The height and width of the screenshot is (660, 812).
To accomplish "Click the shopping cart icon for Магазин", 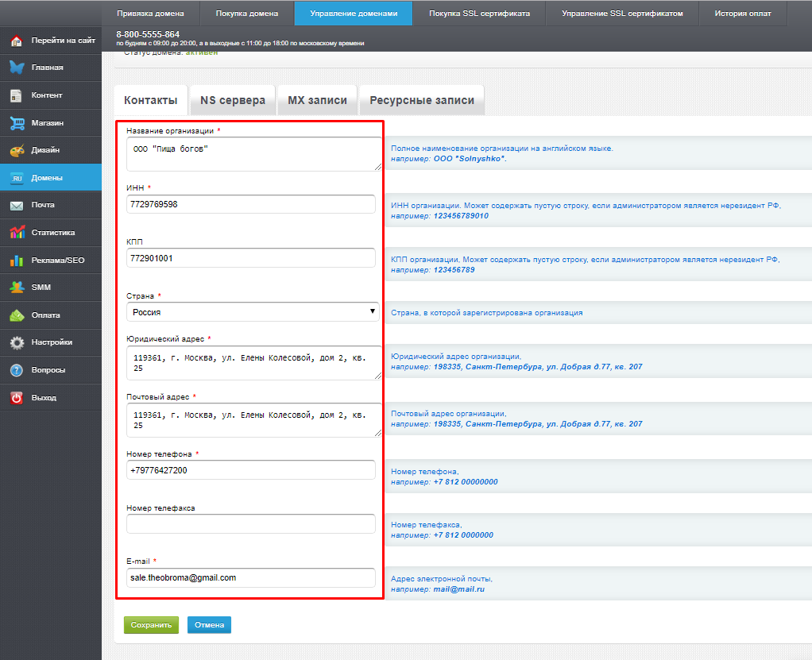I will [x=17, y=122].
